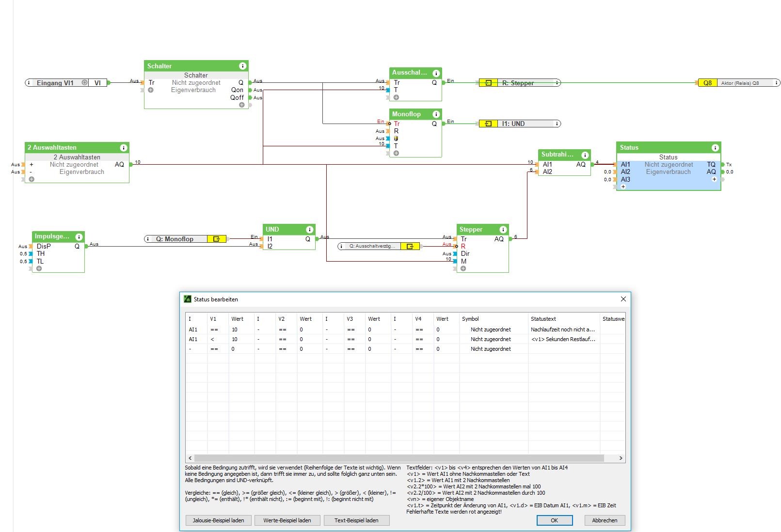This screenshot has height=532, width=781.
Task: Load Jalousie-Beispiel example
Action: pos(218,520)
